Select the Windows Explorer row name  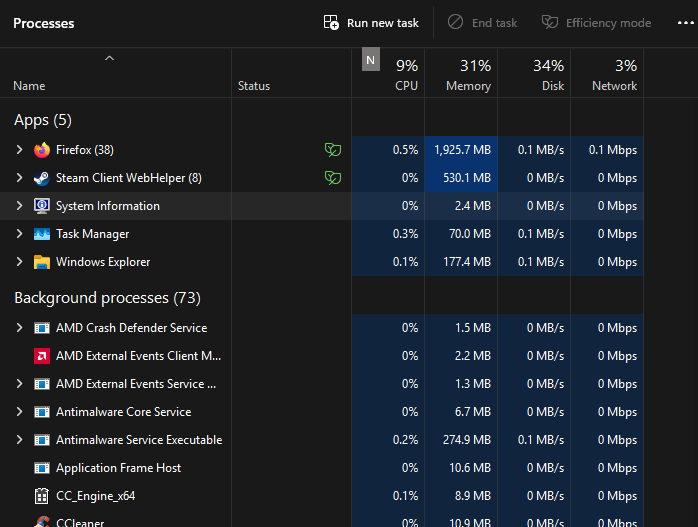coord(103,262)
